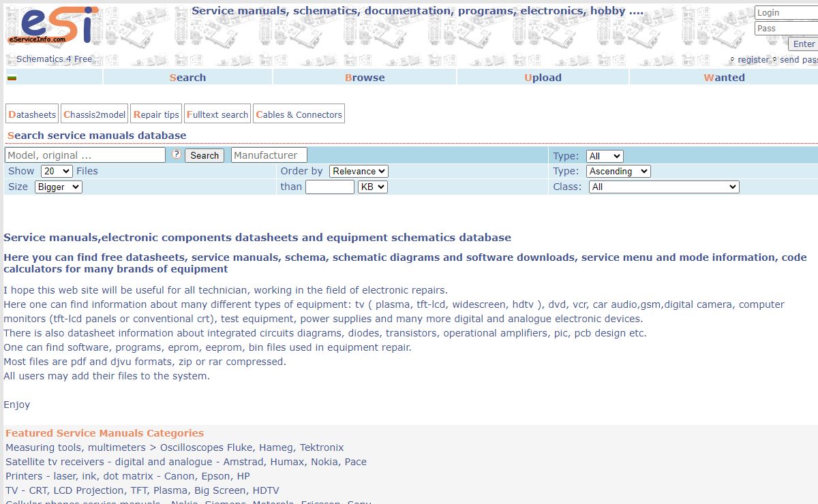Select the Bulgarian flag language icon
The width and height of the screenshot is (818, 504).
[x=12, y=78]
